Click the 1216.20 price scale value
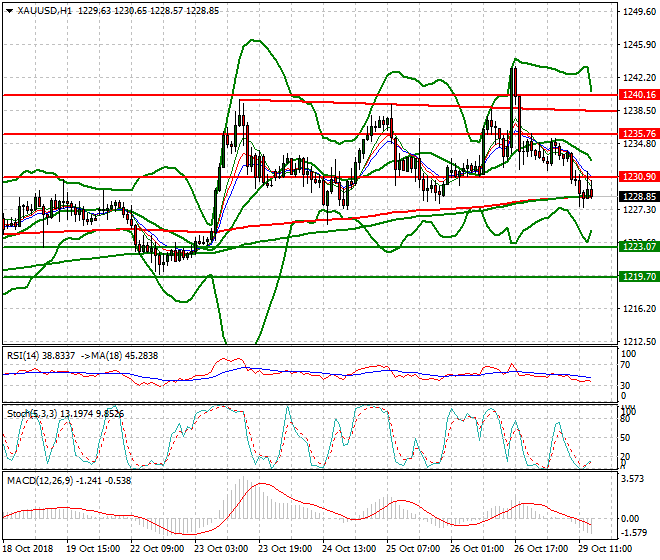 pyautogui.click(x=639, y=309)
